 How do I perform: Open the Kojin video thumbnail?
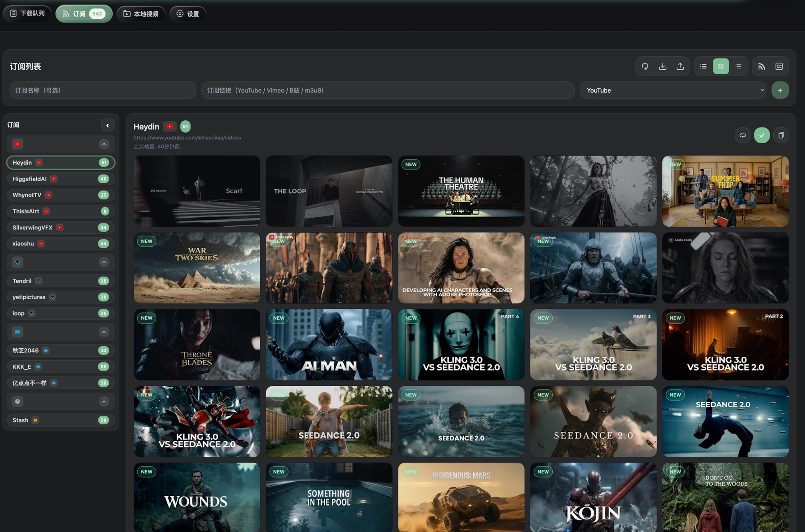point(593,497)
